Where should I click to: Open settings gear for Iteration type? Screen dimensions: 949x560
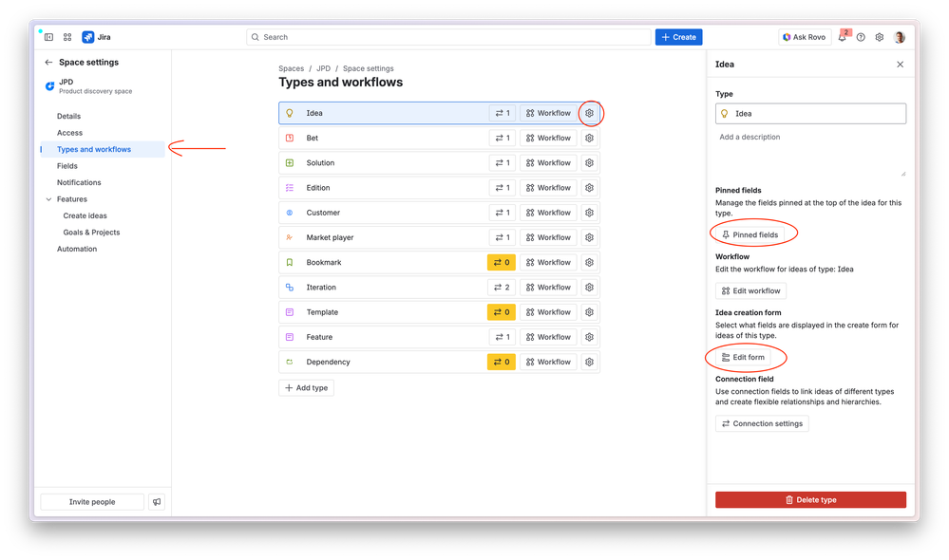[590, 288]
